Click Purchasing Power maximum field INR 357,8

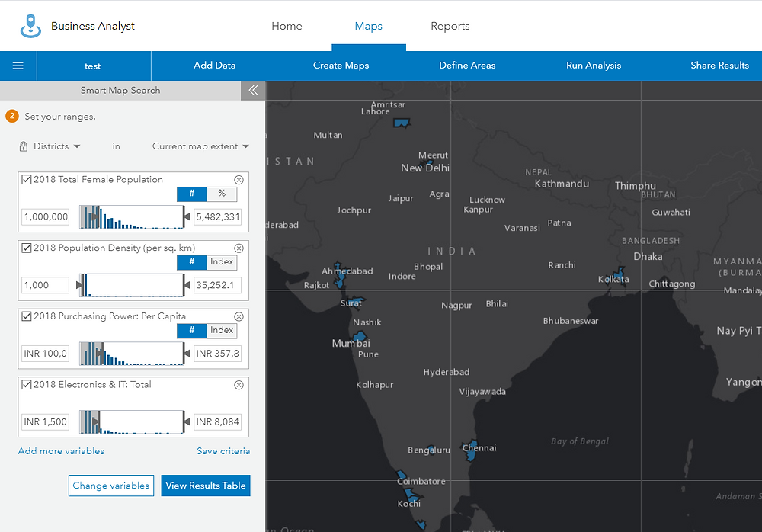pos(218,354)
